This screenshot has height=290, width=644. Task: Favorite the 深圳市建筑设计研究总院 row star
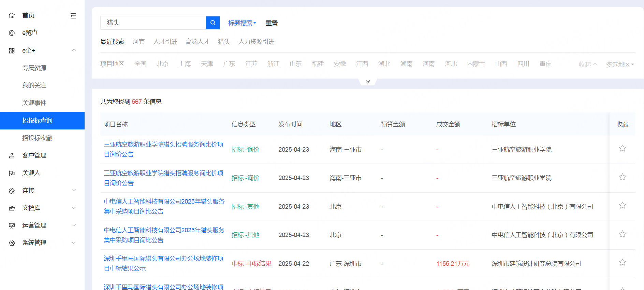point(623,262)
